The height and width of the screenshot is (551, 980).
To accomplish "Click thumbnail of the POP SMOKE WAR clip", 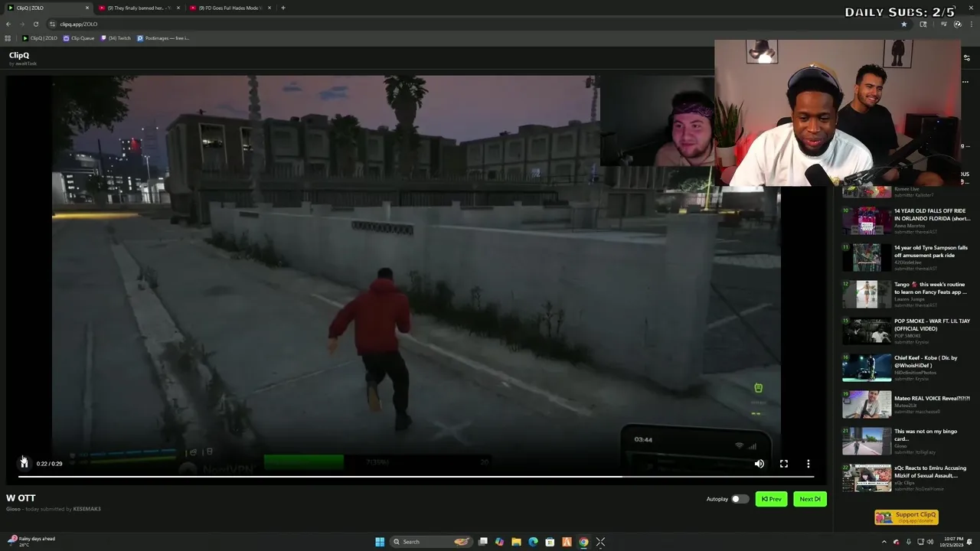I will point(867,331).
